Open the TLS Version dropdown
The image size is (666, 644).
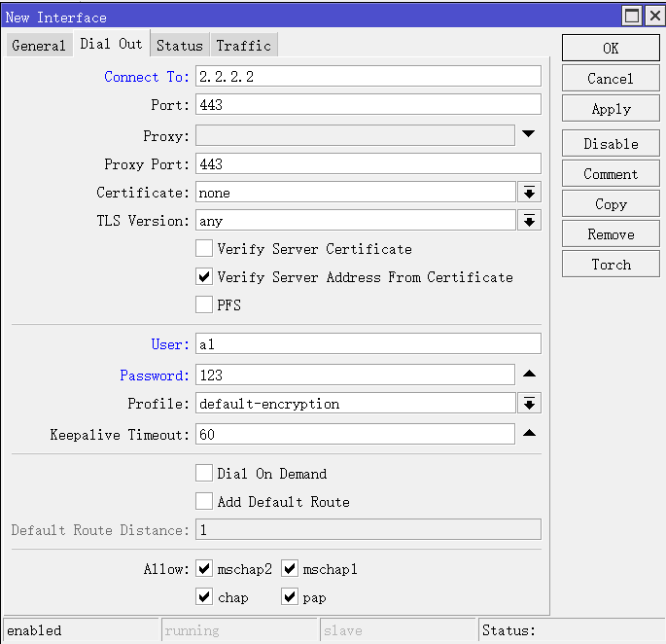[529, 221]
